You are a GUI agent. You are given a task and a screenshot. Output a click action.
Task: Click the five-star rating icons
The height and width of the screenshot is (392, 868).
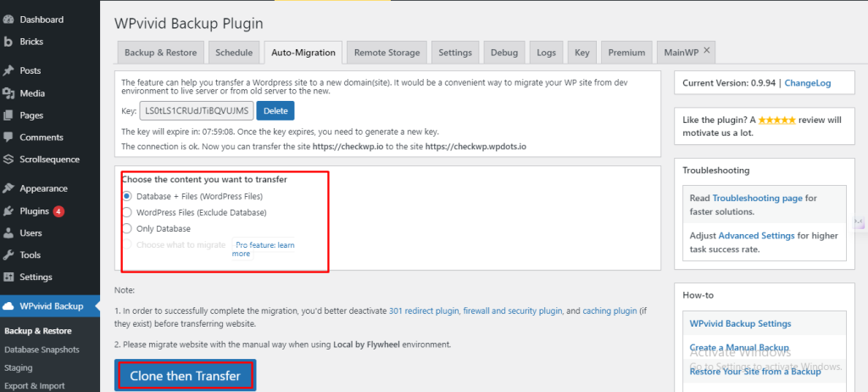click(777, 120)
